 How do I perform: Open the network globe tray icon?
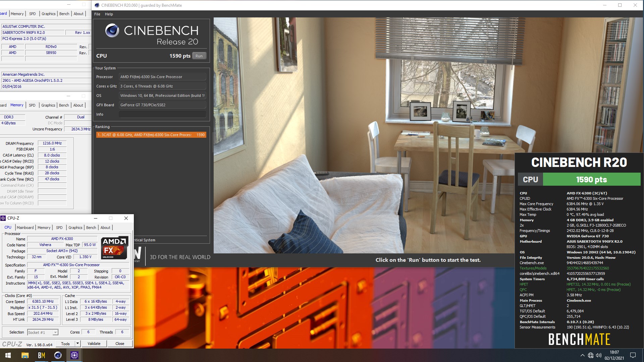[591, 355]
